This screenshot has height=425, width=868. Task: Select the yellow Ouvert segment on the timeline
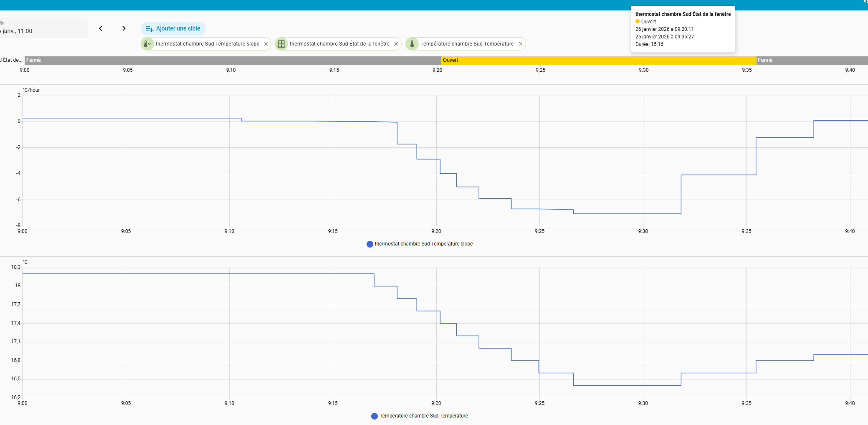(x=598, y=60)
